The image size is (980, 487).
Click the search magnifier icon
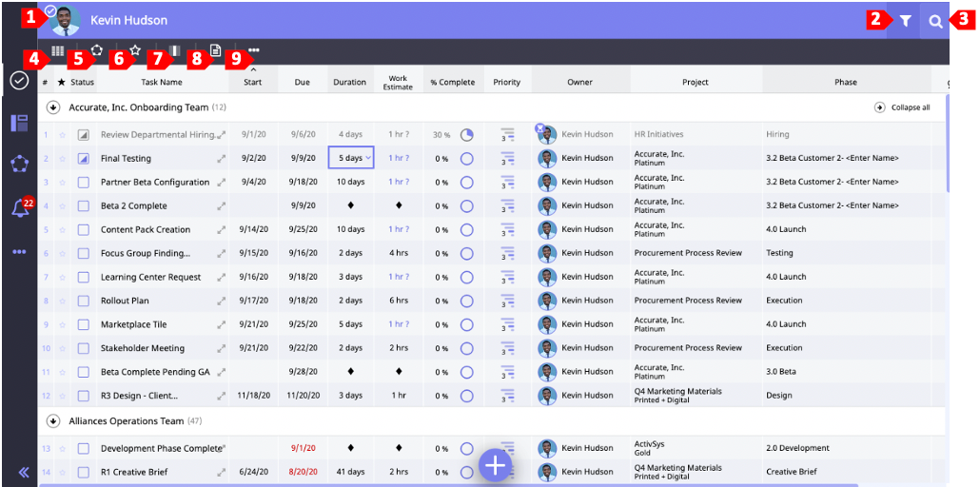pyautogui.click(x=935, y=21)
